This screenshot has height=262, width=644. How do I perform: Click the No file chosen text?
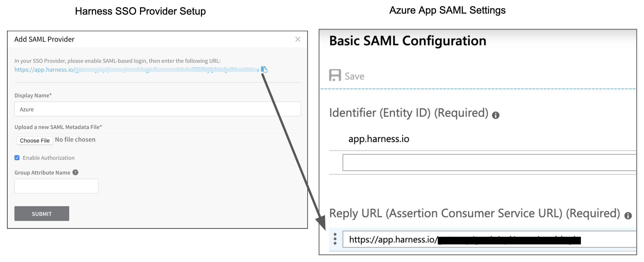click(x=75, y=140)
